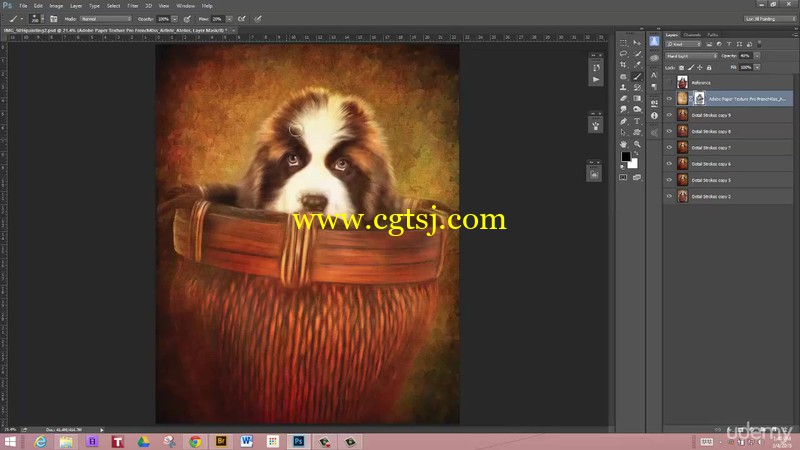This screenshot has width=800, height=450.
Task: Hide Detail Strokes copy 5 layer
Action: [x=669, y=180]
